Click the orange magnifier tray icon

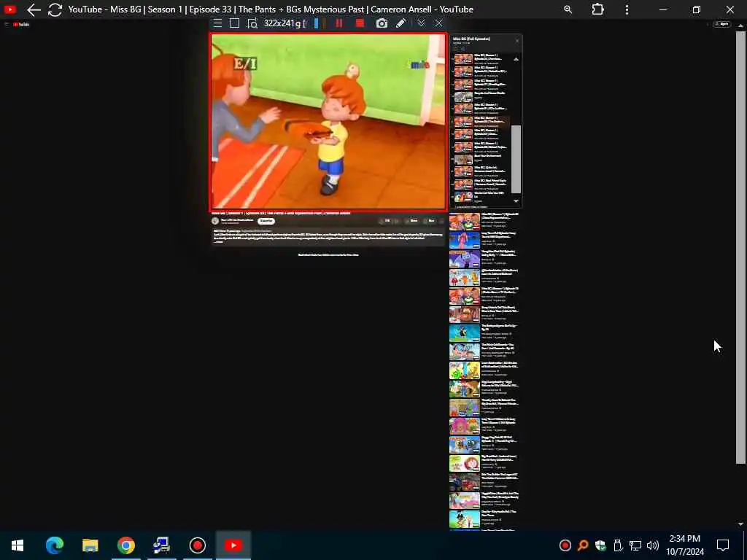583,545
